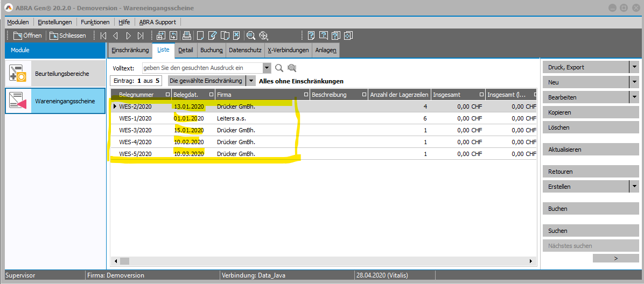Click the Buchen button

(x=585, y=209)
